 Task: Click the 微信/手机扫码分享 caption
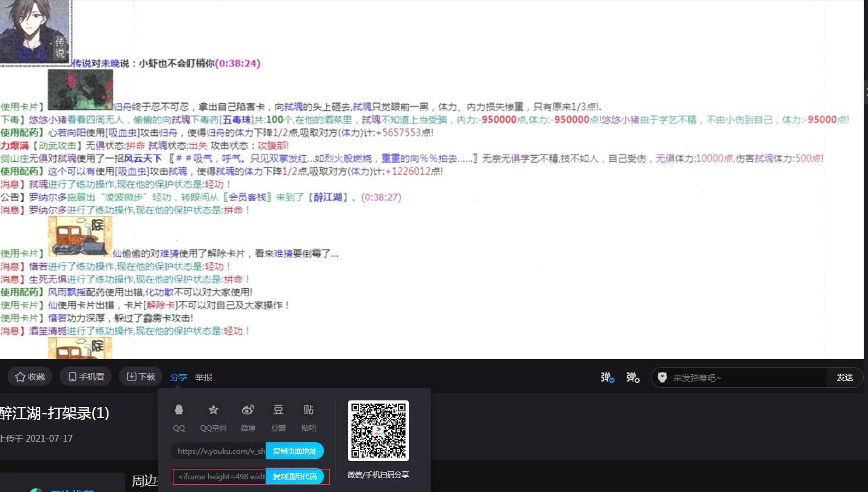pyautogui.click(x=378, y=474)
